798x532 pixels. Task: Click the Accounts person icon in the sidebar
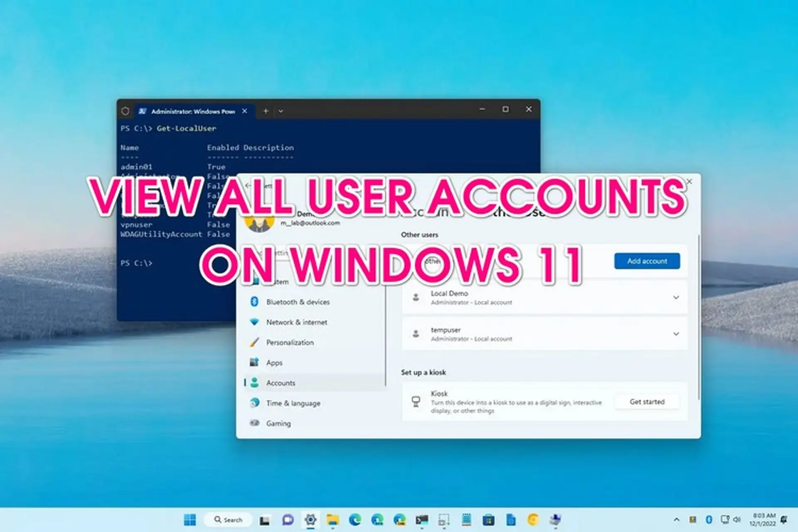click(x=254, y=382)
